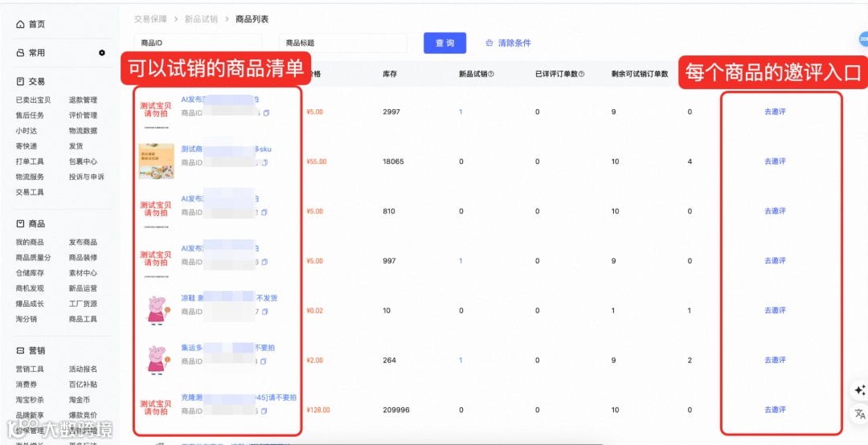Select 发布商品 in the sidebar
Image resolution: width=868 pixels, height=445 pixels.
(83, 243)
